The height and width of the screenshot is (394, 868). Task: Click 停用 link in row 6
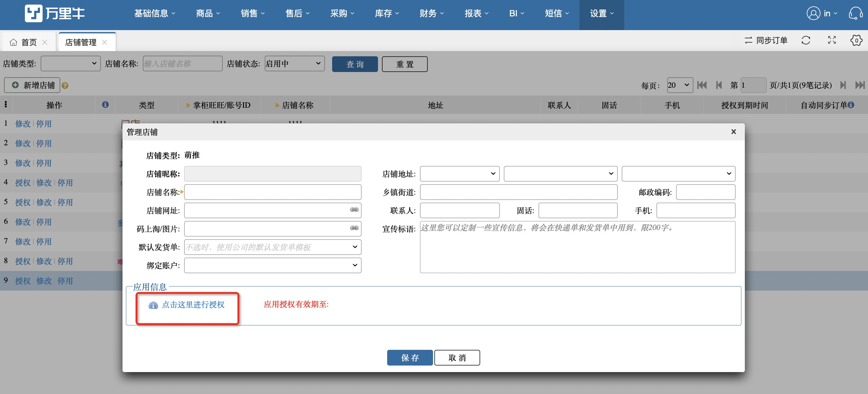coord(44,222)
